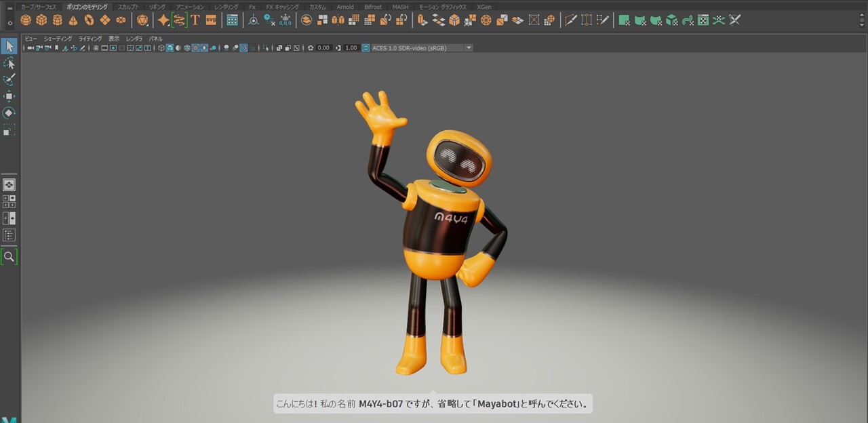This screenshot has height=423, width=868.
Task: Select the Rotate tool in the toolbox
Action: click(x=9, y=113)
